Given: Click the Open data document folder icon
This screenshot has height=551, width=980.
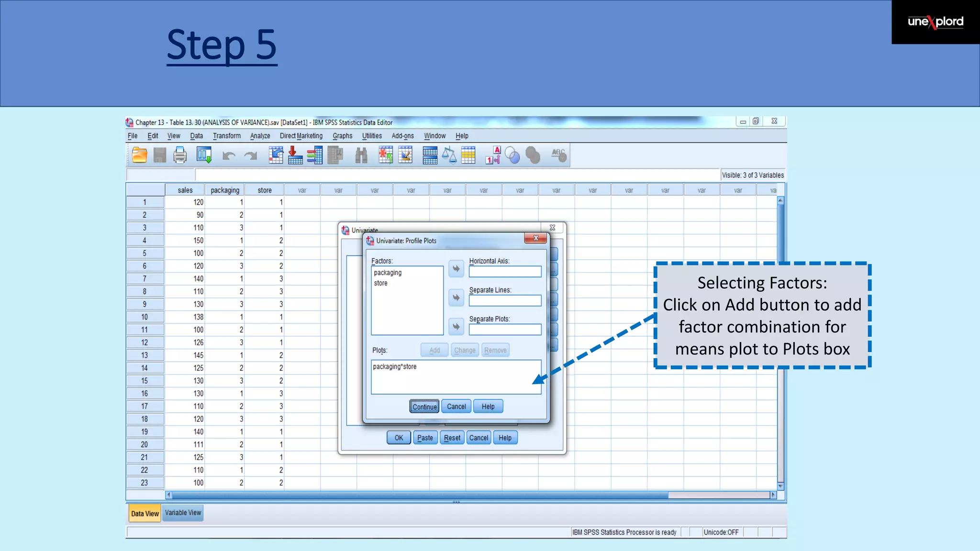Looking at the screenshot, I should point(139,155).
